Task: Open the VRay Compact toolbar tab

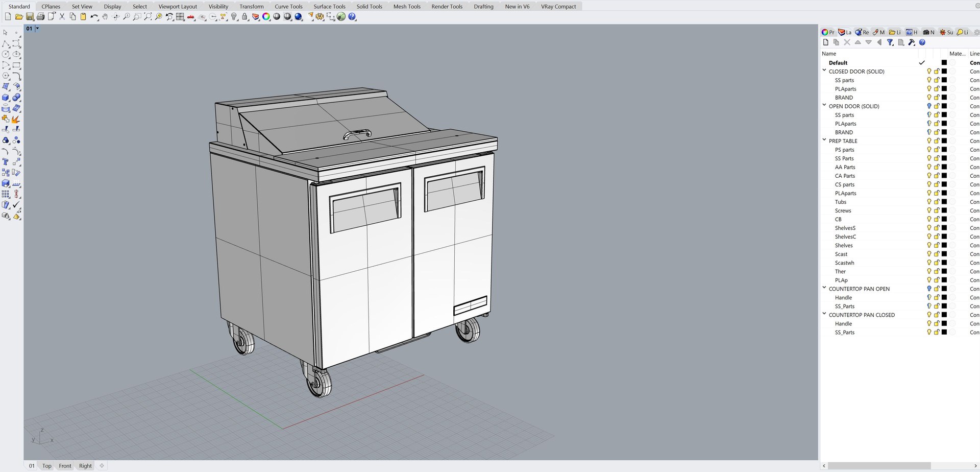Action: point(558,7)
